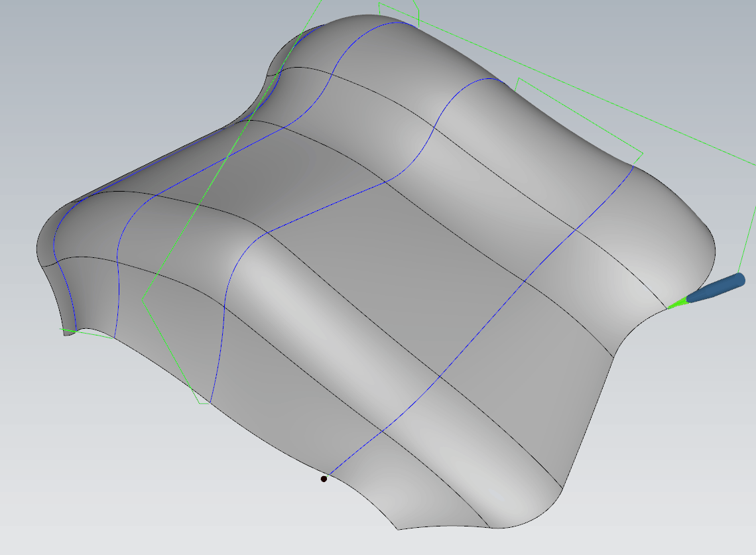The width and height of the screenshot is (756, 555).
Task: Select the black point below the surface
Action: [x=324, y=479]
